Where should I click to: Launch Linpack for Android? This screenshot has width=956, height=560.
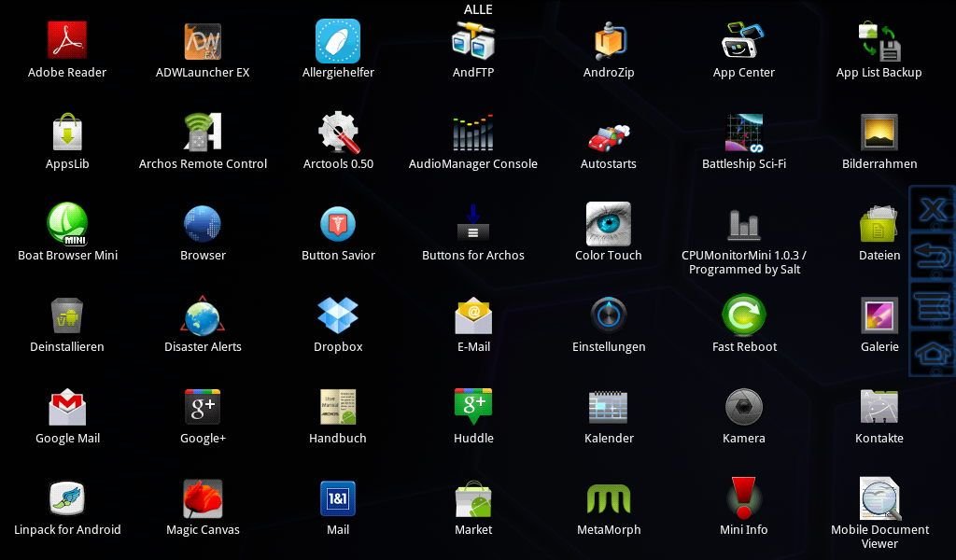(67, 498)
